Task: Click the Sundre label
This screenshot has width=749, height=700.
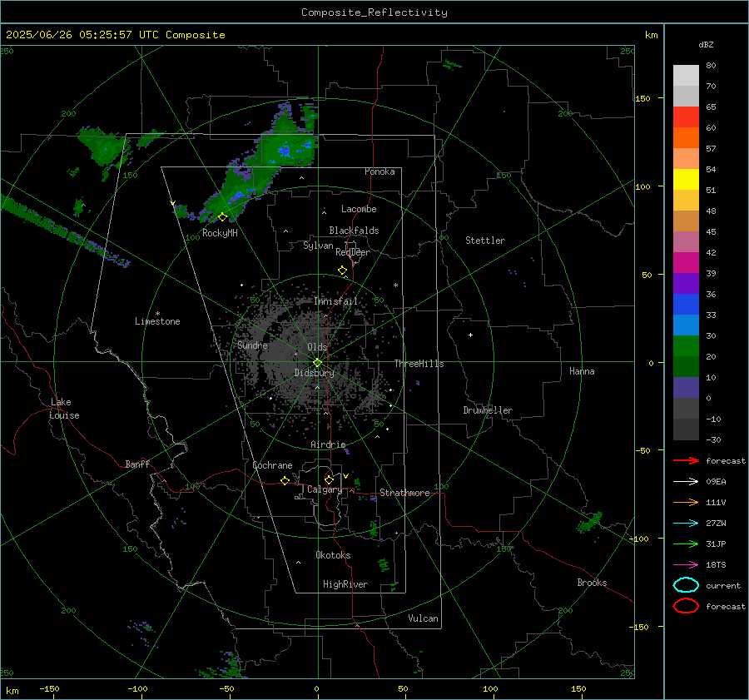Action: [253, 345]
